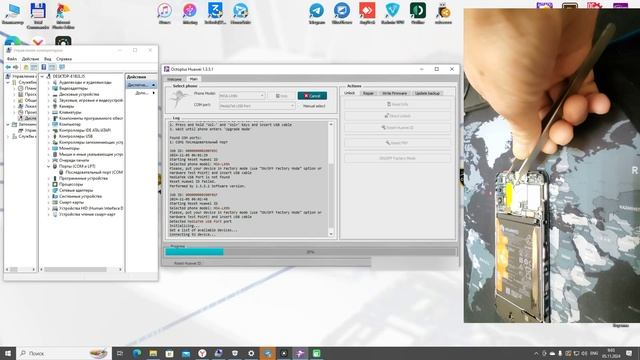Viewport: 640px width, 360px height.
Task: Select Последовательный порт (COM device
Action: pyautogui.click(x=91, y=172)
